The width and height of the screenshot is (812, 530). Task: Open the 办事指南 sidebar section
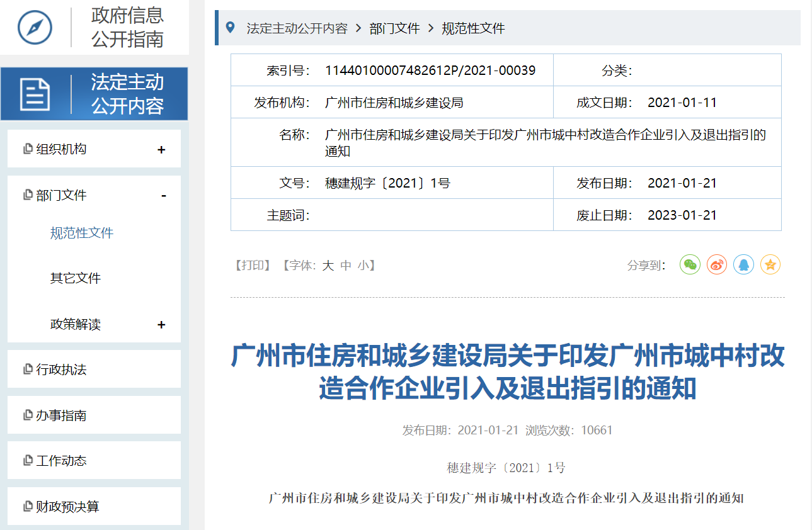pyautogui.click(x=61, y=415)
